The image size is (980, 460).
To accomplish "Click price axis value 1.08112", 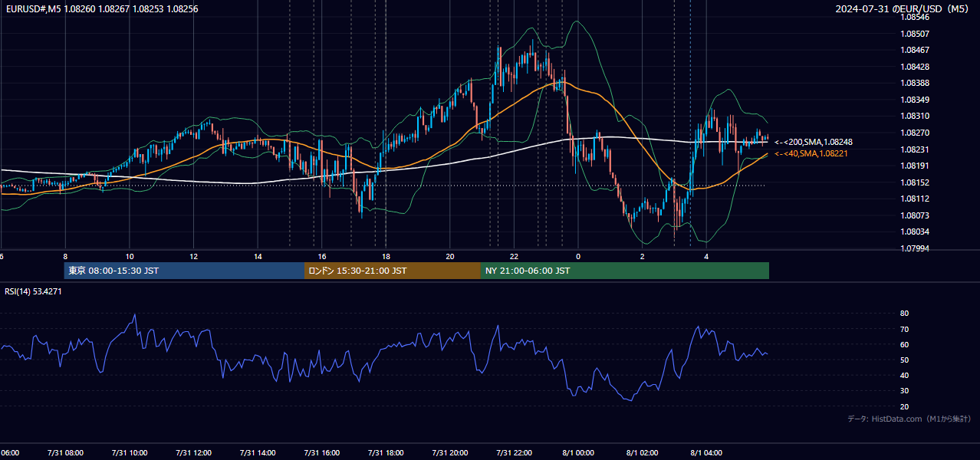I will [x=914, y=199].
